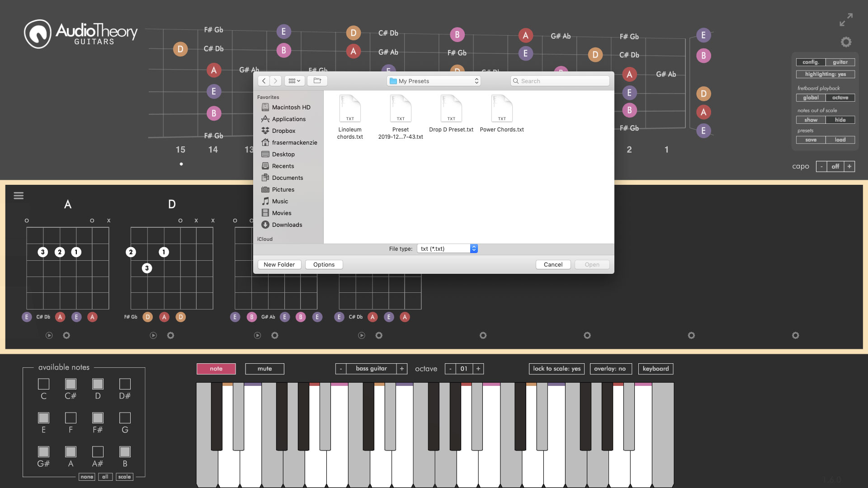868x488 pixels.
Task: Toggle the highlighting: yes button
Action: (826, 74)
